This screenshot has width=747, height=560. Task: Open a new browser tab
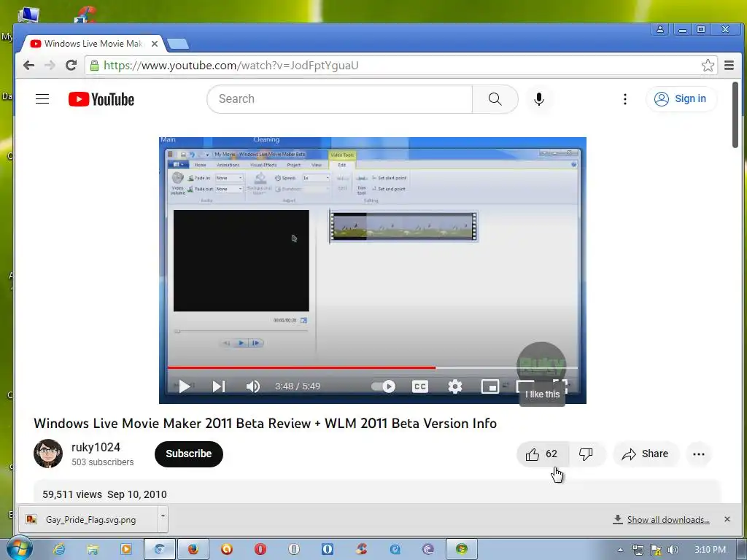point(178,44)
